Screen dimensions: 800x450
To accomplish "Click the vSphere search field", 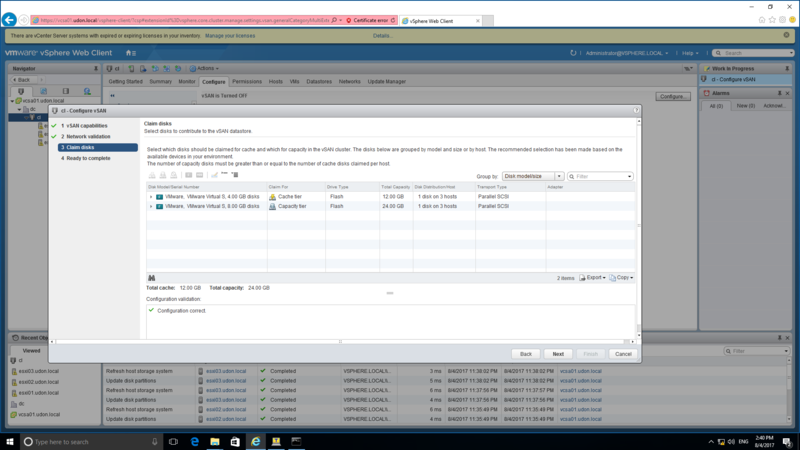I will [754, 53].
